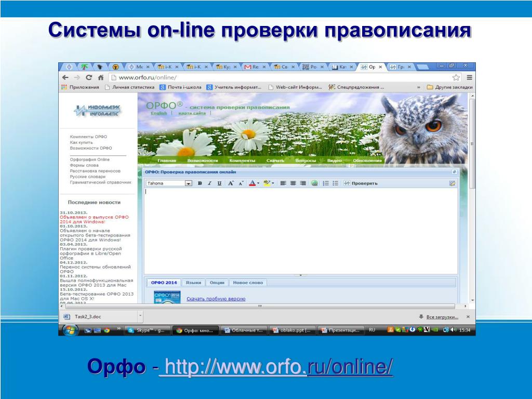This screenshot has height=399, width=532.
Task: Expand the hidden bookmarks chevron
Action: pos(418,87)
